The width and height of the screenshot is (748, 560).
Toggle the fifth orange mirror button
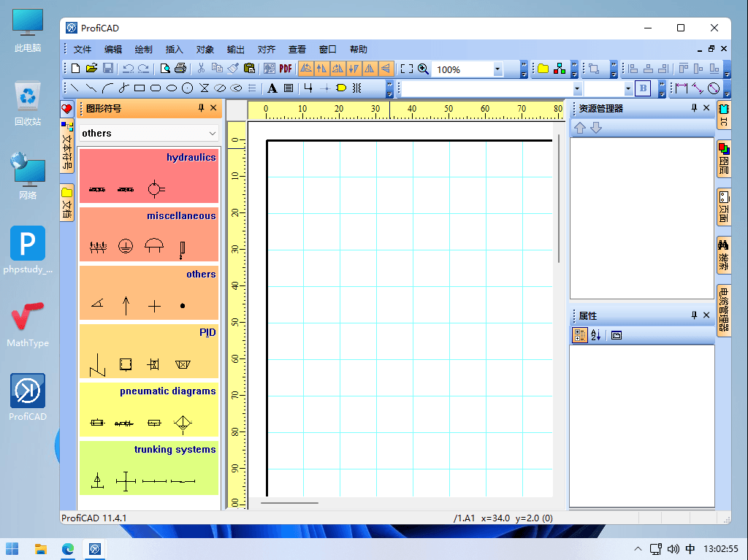(x=369, y=69)
